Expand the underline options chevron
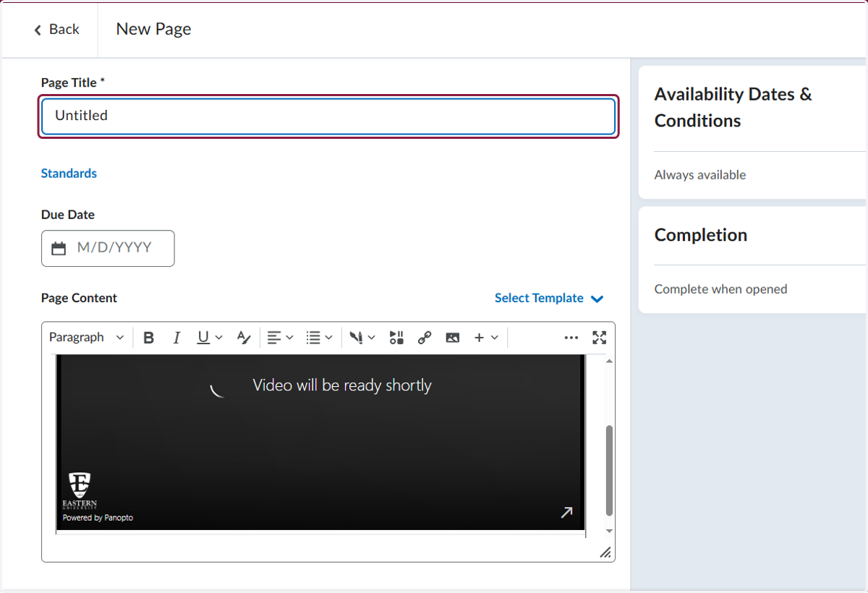The width and height of the screenshot is (868, 593). 219,338
